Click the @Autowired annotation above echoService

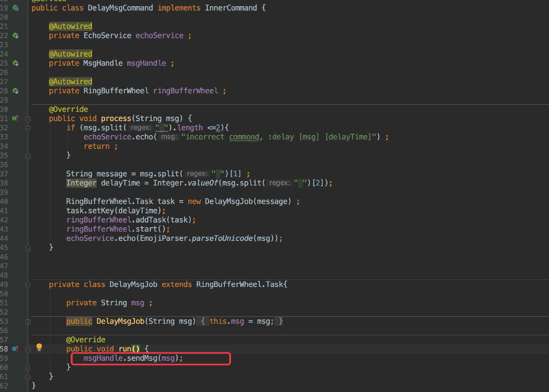pos(70,26)
